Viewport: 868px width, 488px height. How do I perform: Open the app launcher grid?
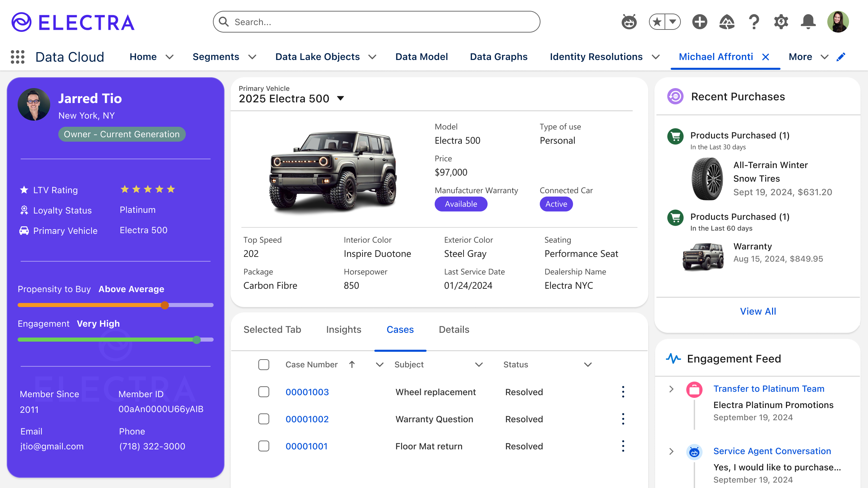click(x=18, y=57)
